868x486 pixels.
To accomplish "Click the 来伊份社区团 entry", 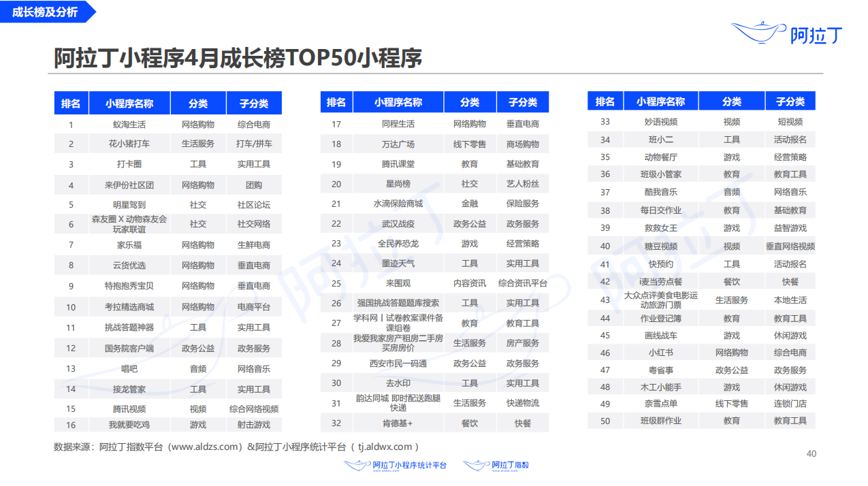I will pos(129,185).
